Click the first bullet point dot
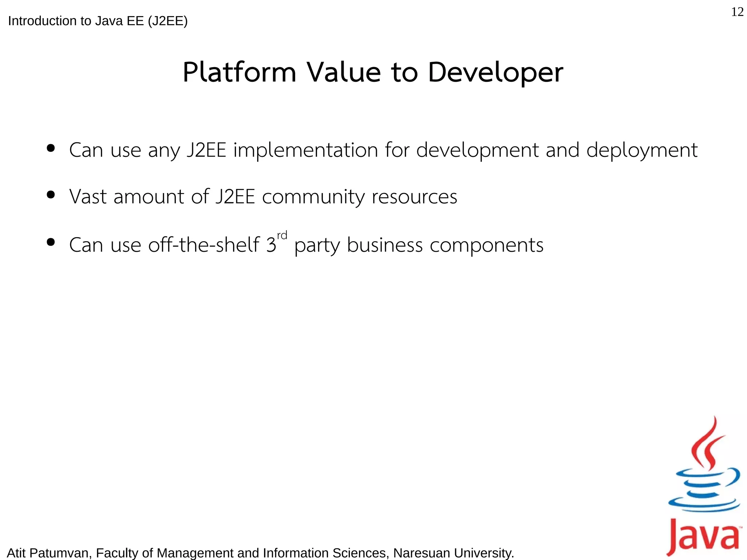 point(51,148)
